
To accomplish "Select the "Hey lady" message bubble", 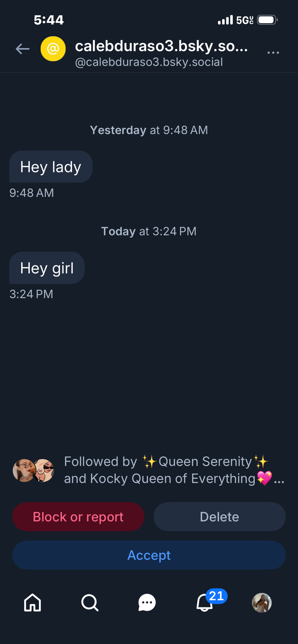I will 51,167.
